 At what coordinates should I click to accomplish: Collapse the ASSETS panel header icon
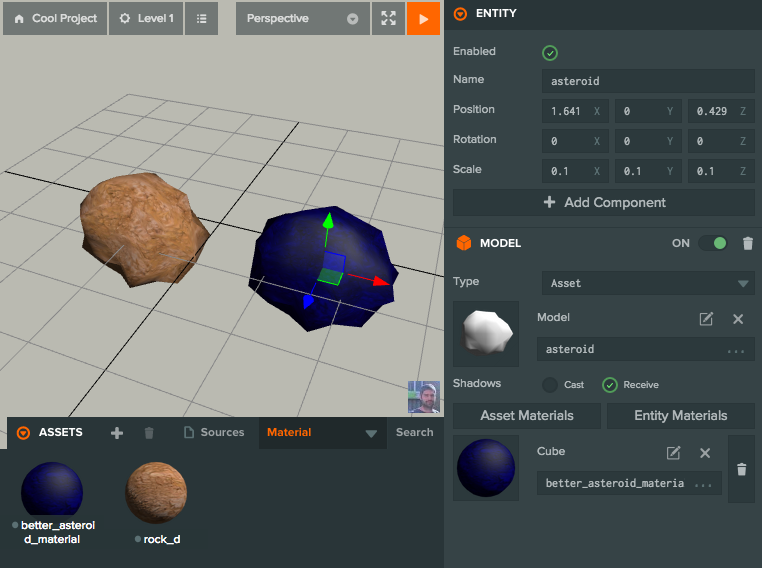[x=23, y=432]
